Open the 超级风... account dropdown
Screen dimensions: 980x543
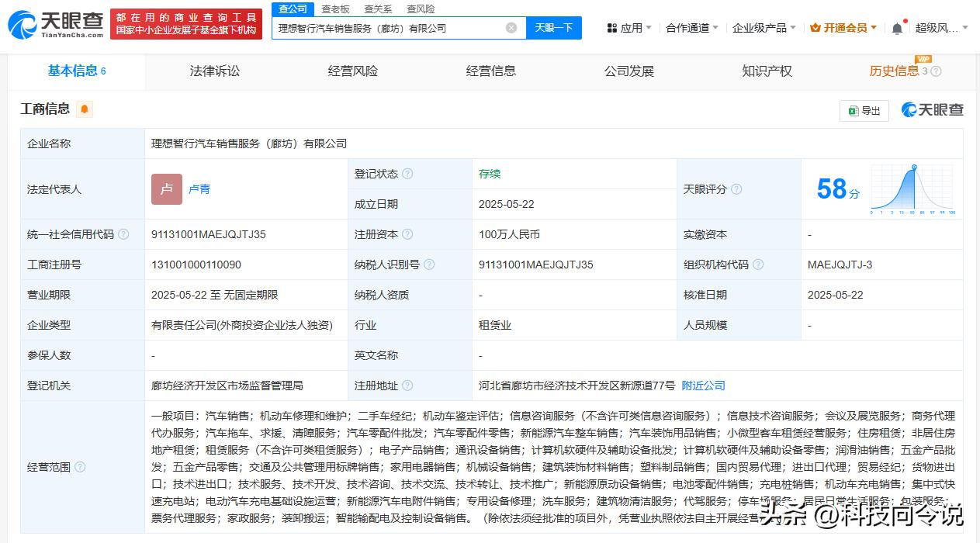[x=942, y=28]
